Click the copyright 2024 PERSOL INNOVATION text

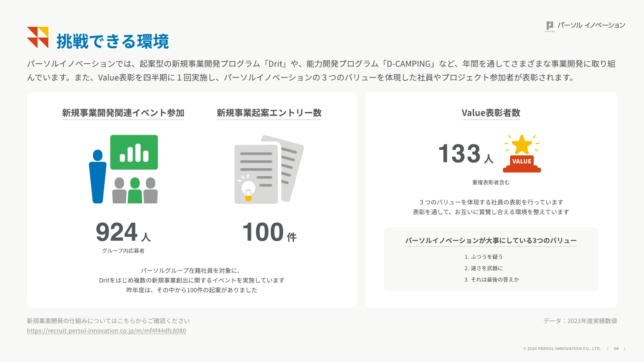tap(562, 348)
